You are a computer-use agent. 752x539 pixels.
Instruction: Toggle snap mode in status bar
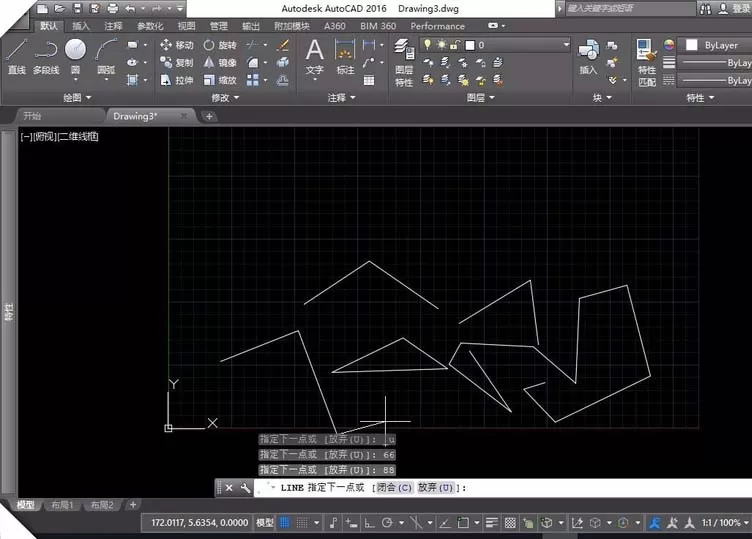(302, 523)
